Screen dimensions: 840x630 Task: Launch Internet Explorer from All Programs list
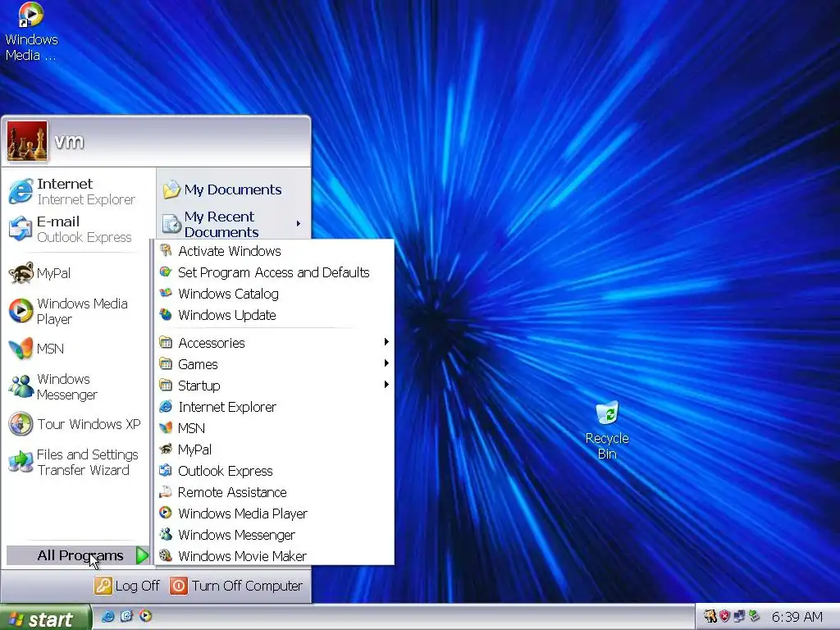[274, 407]
